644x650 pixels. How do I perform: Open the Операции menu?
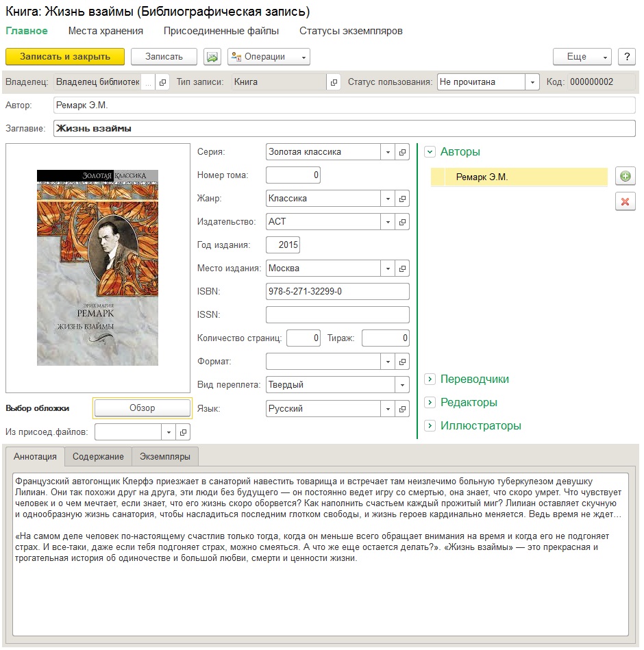pyautogui.click(x=269, y=57)
